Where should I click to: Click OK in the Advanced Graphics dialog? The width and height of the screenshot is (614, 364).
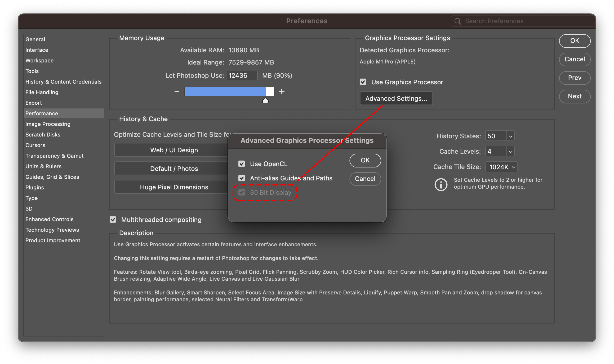pyautogui.click(x=365, y=160)
